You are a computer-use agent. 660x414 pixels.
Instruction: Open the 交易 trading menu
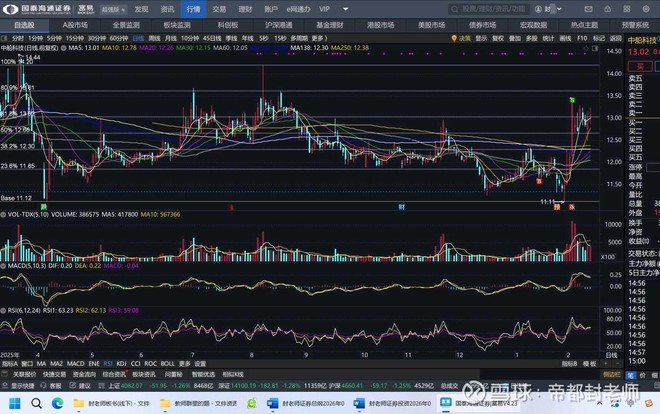[219, 9]
